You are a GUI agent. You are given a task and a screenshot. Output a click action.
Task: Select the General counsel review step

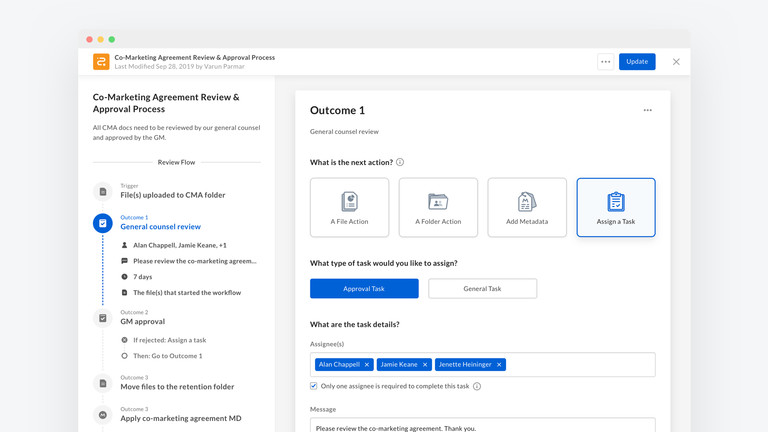pos(160,227)
